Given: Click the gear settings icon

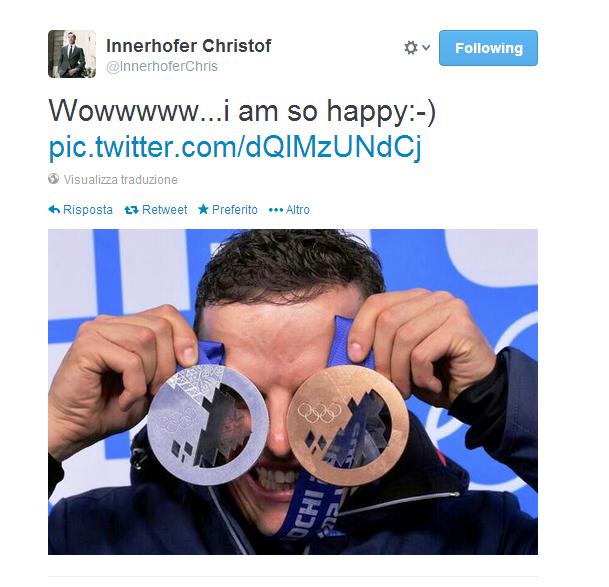Looking at the screenshot, I should coord(411,48).
